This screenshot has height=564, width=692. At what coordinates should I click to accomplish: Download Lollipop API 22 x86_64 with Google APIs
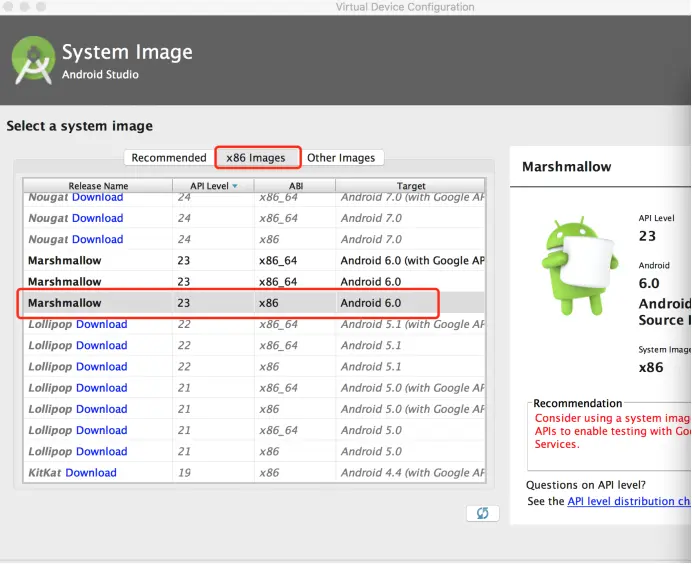pos(102,324)
